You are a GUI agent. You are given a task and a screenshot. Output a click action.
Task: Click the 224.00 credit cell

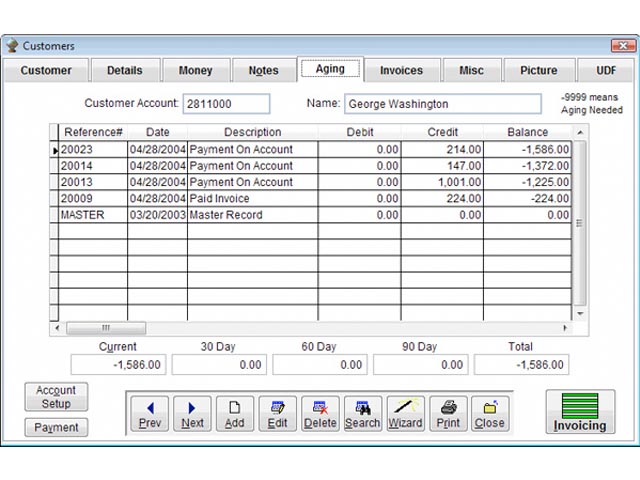coord(442,198)
